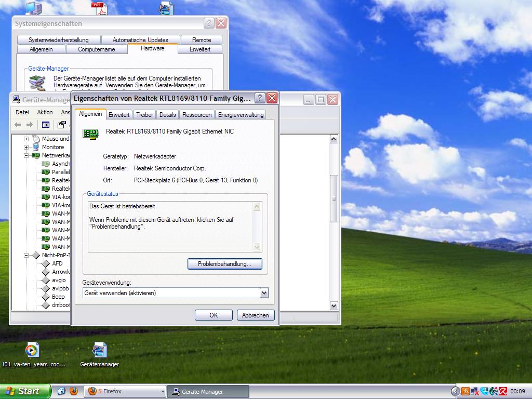
Task: Open the Energieverwaltung tab
Action: (241, 115)
